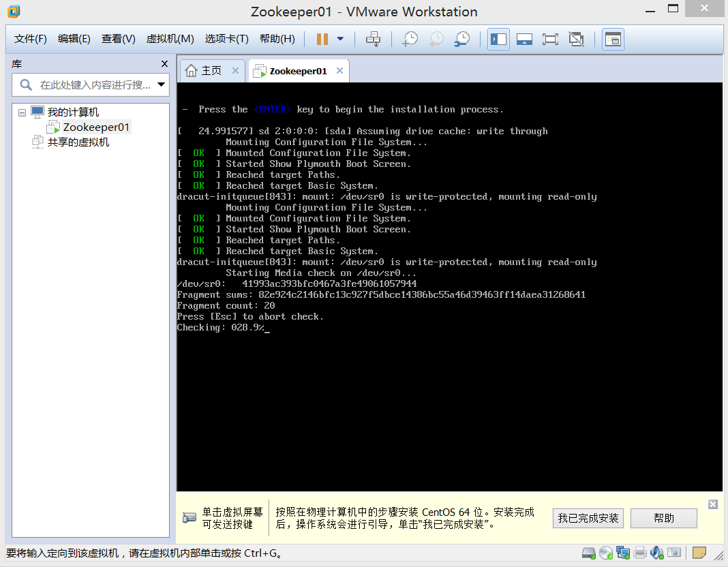Viewport: 728px width, 567px height.
Task: Click the hard disk status icon
Action: (589, 553)
